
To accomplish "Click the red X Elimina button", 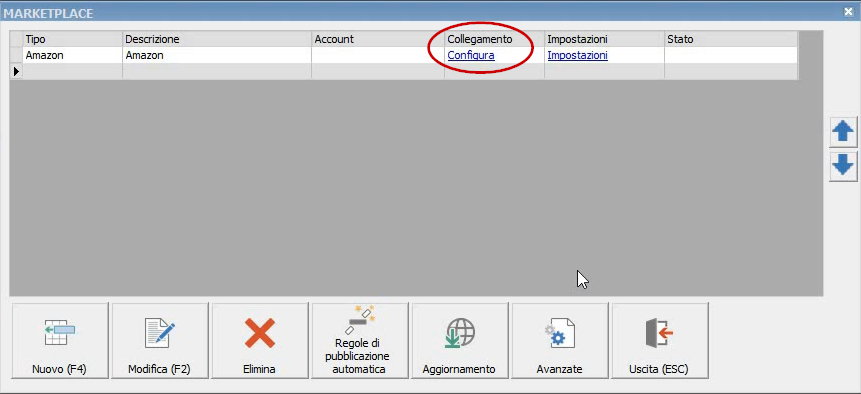I will tap(260, 340).
